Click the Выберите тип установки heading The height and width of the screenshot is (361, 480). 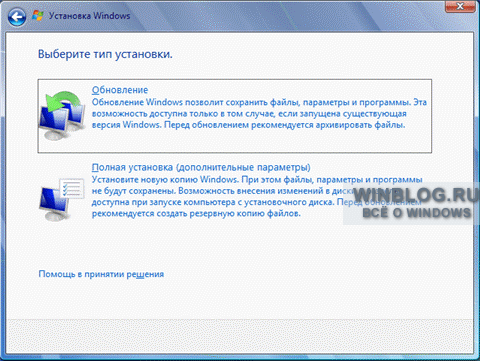tap(105, 54)
